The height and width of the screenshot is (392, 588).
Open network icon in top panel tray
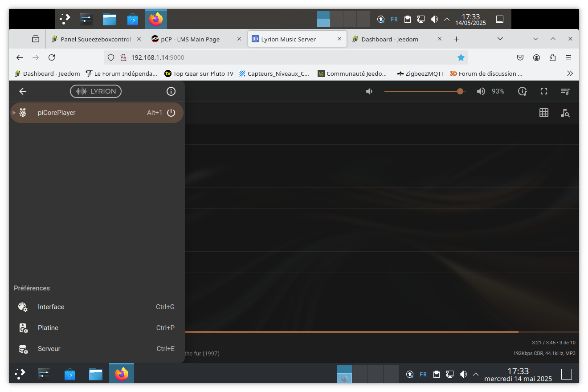(421, 19)
